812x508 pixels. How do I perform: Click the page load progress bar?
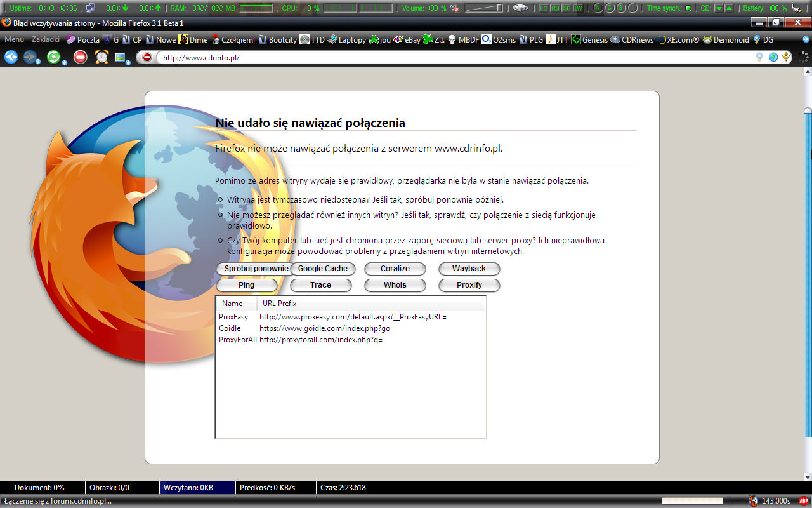pyautogui.click(x=693, y=500)
